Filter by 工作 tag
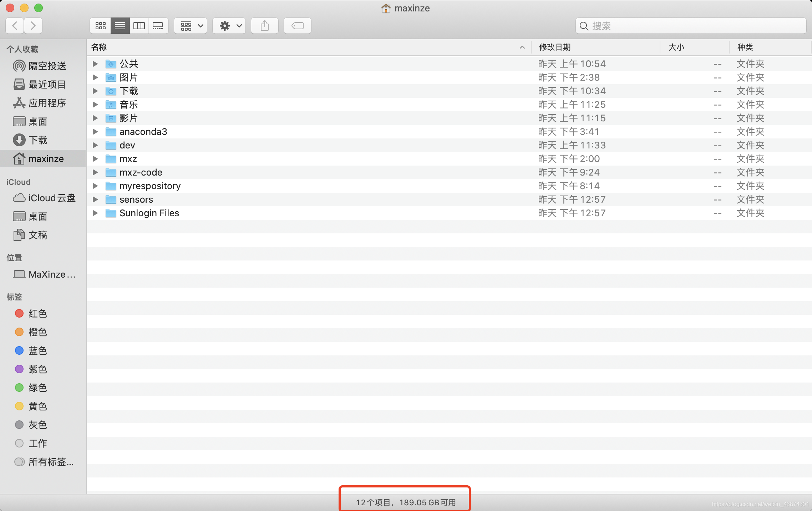Screen dimensions: 812x511 pos(43,444)
